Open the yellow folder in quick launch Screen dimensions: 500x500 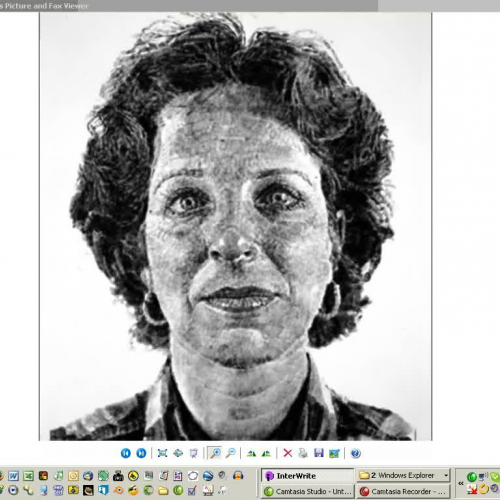[x=163, y=490]
